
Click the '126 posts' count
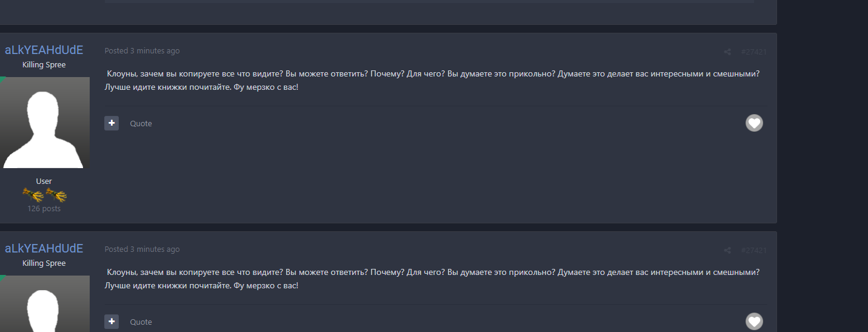click(x=44, y=209)
